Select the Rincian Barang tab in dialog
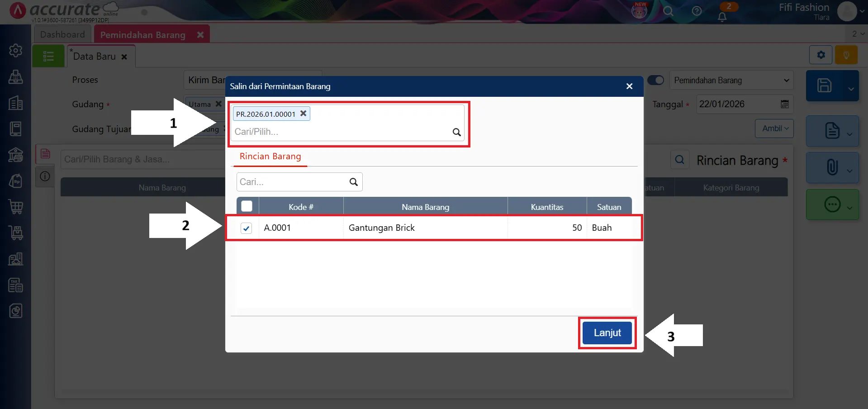The width and height of the screenshot is (868, 409). pyautogui.click(x=270, y=157)
